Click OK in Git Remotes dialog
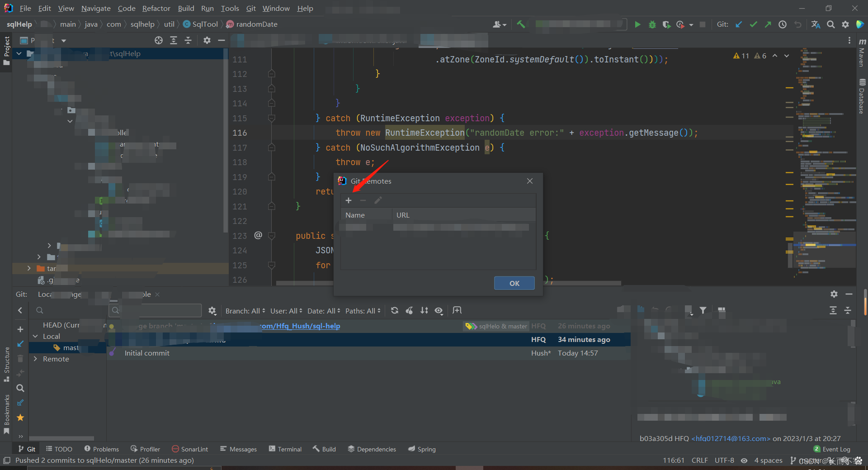Screen dimensions: 868x470 (514, 283)
